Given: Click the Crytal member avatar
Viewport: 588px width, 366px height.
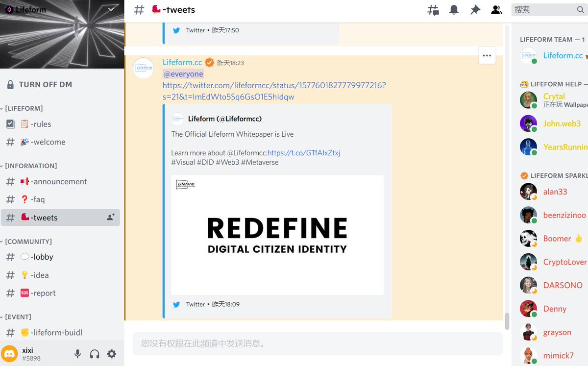Looking at the screenshot, I should [528, 100].
